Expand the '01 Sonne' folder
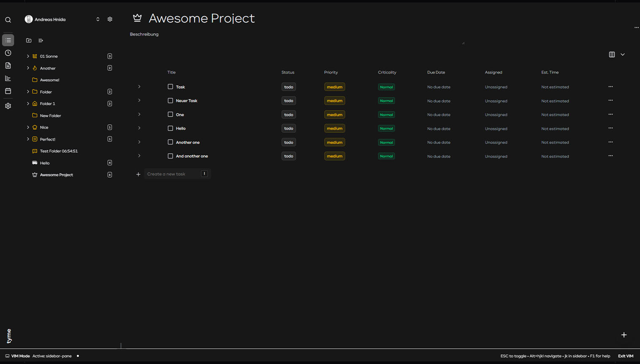Viewport: 640px width, 364px height. [28, 56]
